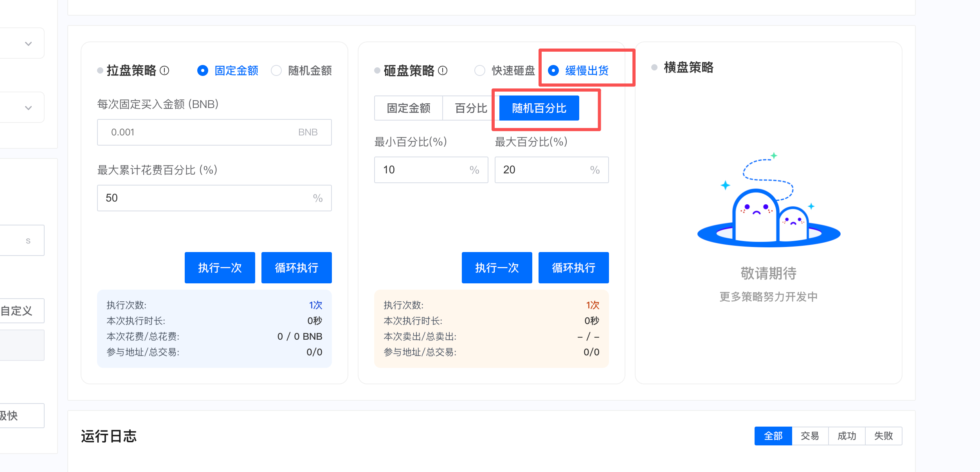
Task: Click info icon next to 砸盘策略
Action: click(443, 70)
